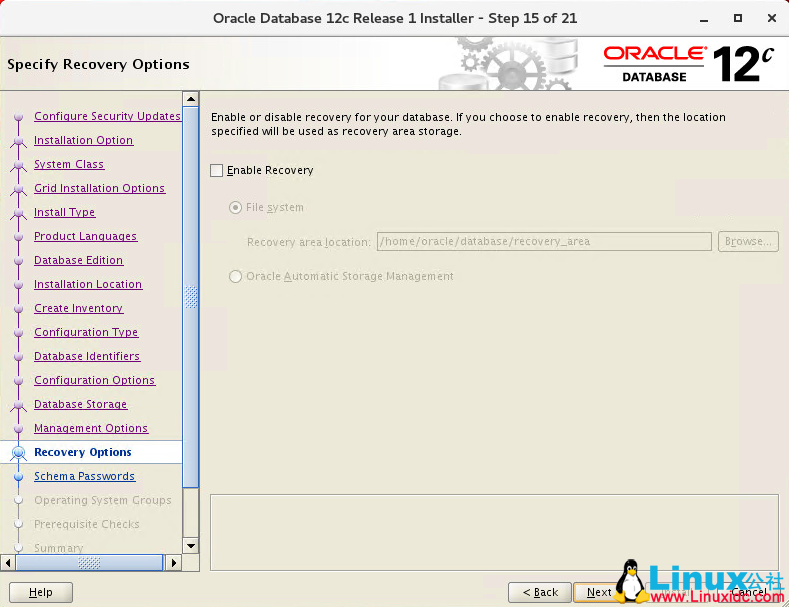Click the step bullet beside Database Identifiers
Viewport: 789px width, 607px height.
[19, 357]
